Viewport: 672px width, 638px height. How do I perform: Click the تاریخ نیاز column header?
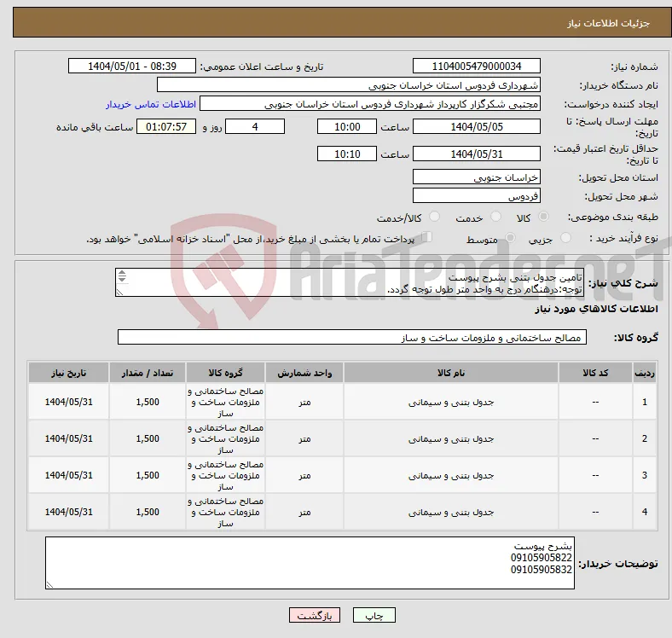pos(68,373)
